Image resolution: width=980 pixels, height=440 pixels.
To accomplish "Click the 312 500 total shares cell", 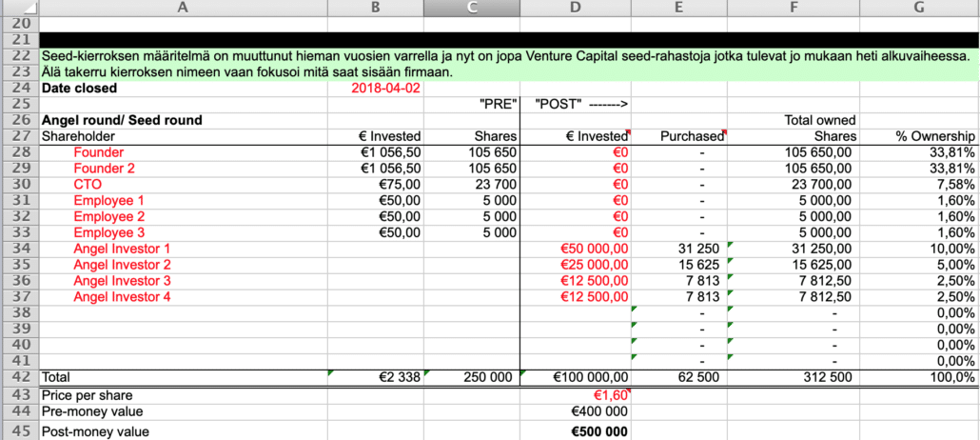I will tap(794, 377).
